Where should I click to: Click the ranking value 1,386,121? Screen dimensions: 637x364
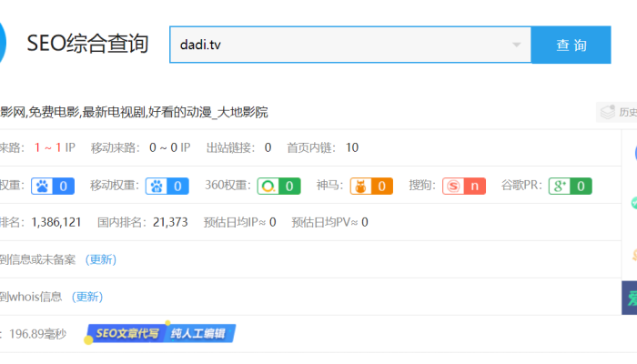pyautogui.click(x=56, y=222)
